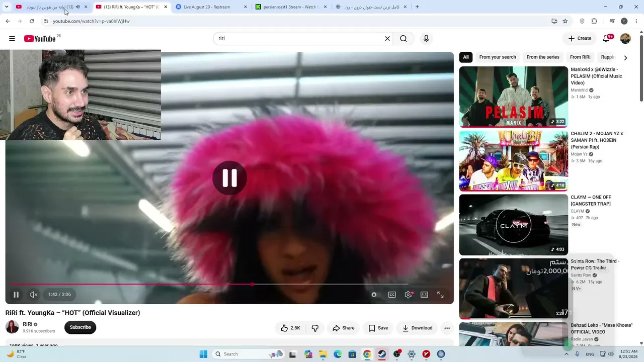
Task: Open the RiRi channel avatar
Action: pos(12,327)
